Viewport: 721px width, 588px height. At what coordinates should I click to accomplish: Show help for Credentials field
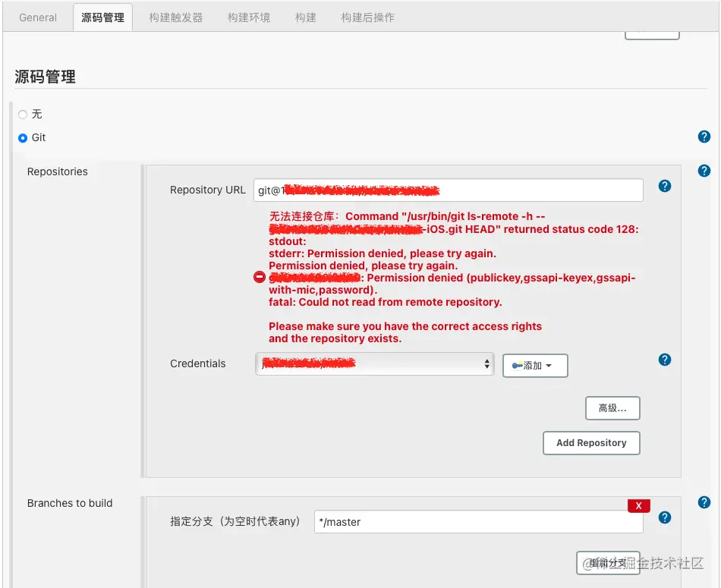pos(664,360)
